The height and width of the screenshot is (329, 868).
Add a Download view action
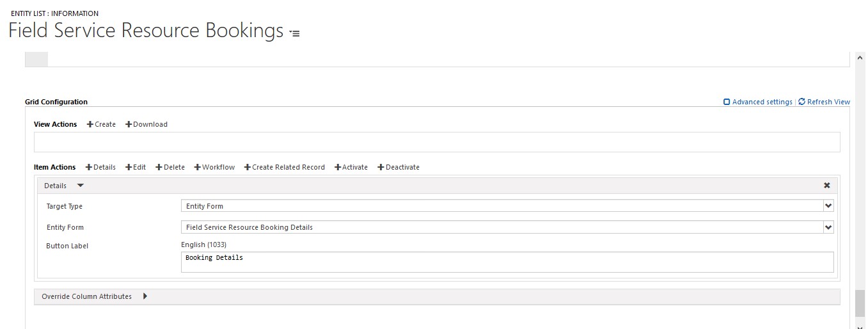[x=146, y=124]
